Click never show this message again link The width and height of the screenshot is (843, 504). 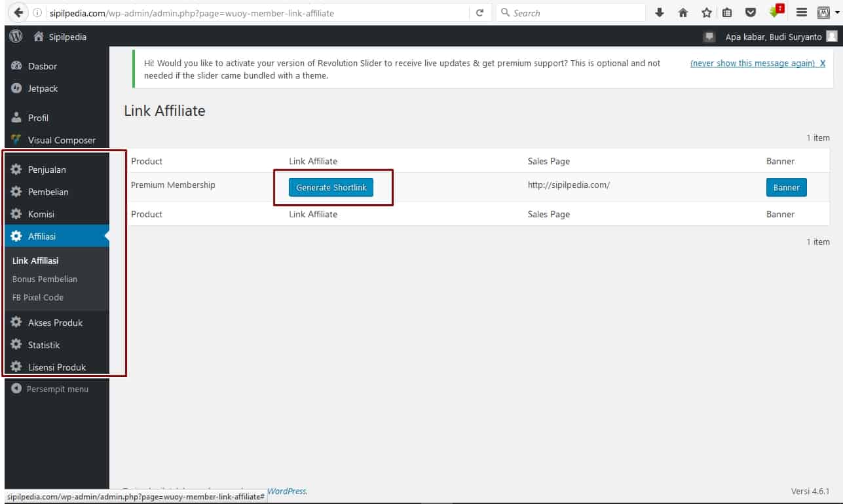point(752,63)
